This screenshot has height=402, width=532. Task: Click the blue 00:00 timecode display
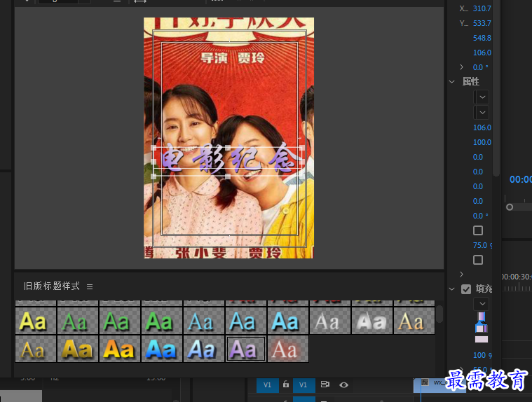[521, 179]
